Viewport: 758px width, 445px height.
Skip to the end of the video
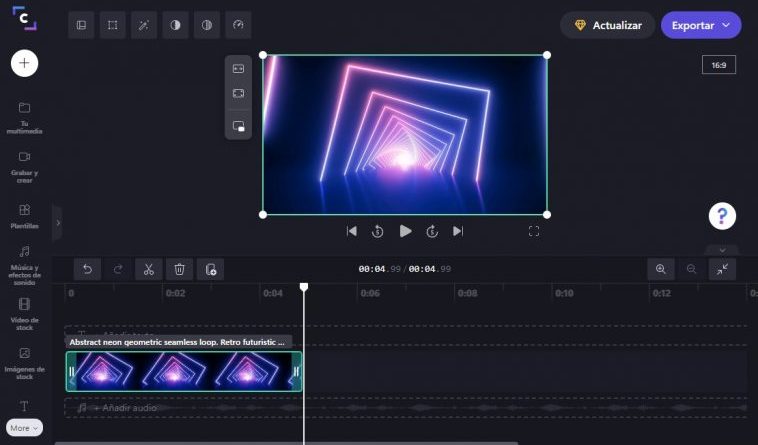pyautogui.click(x=458, y=231)
